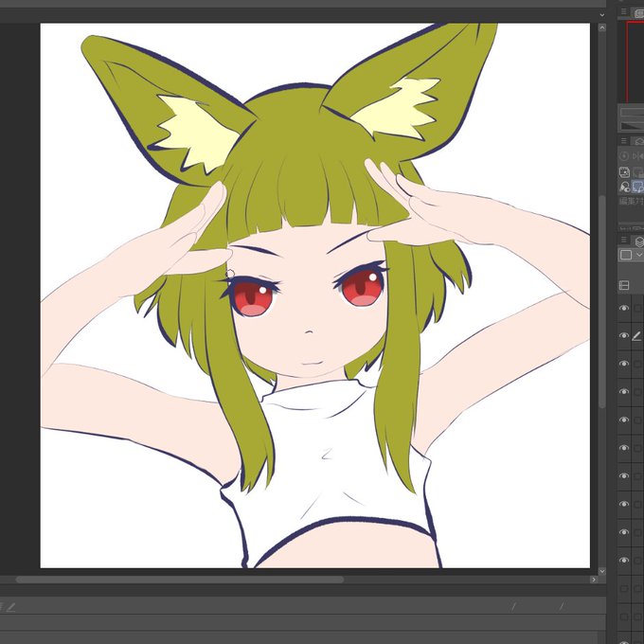Viewport: 644px width, 644px height.
Task: Click the canvas vertical scrollbar up arrow
Action: coord(602,27)
